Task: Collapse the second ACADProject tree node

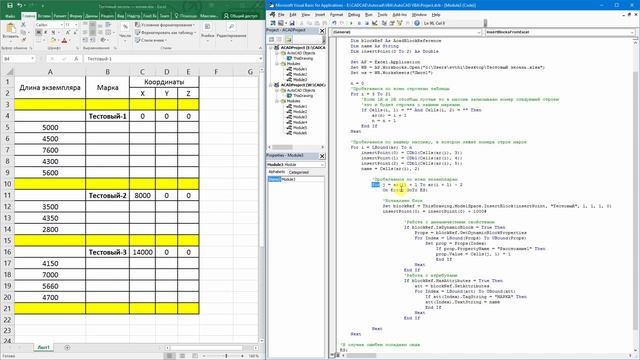Action: tap(271, 85)
